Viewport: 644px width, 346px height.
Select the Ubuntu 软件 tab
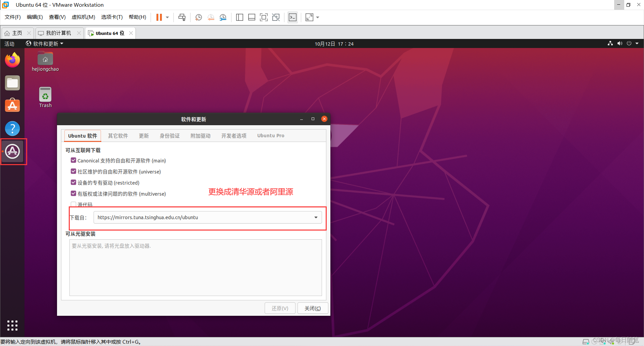tap(83, 136)
